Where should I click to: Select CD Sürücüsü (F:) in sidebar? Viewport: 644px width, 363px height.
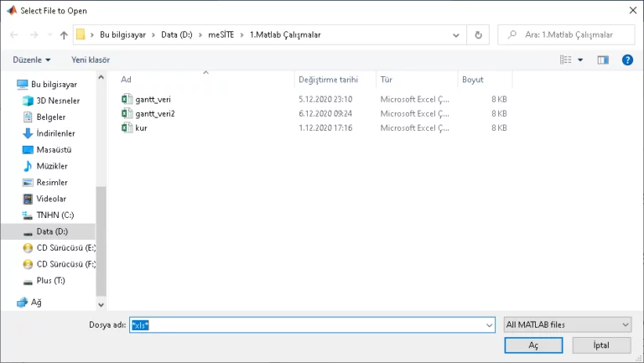tap(65, 264)
